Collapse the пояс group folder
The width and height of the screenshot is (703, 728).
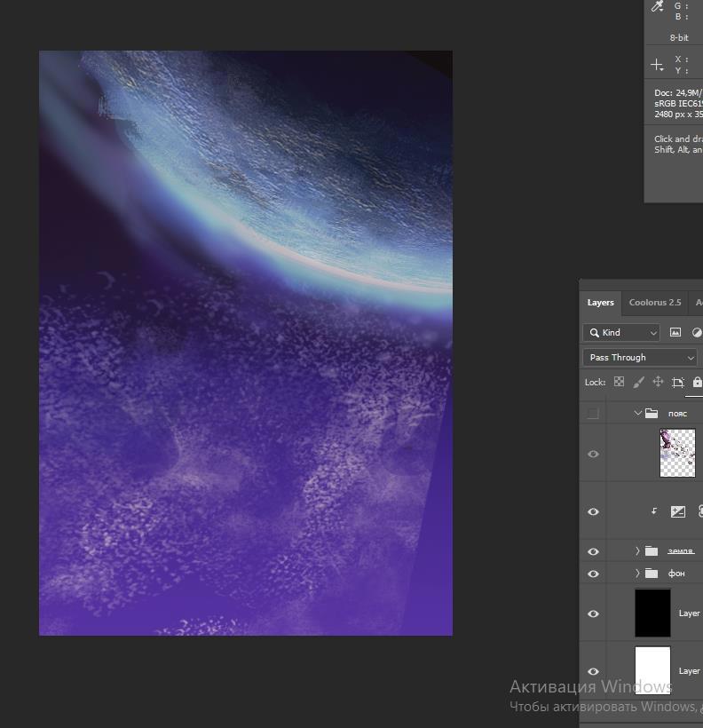tap(637, 413)
